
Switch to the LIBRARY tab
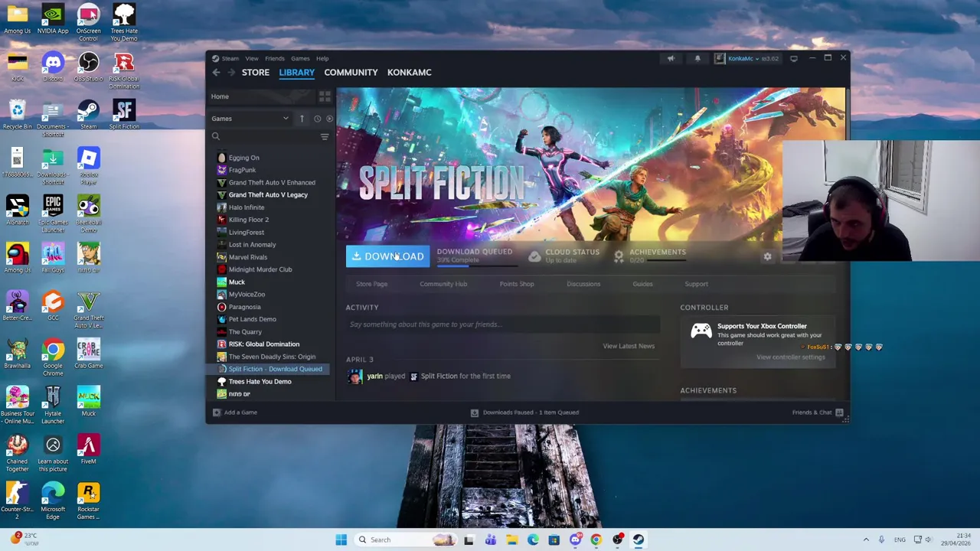(x=296, y=73)
